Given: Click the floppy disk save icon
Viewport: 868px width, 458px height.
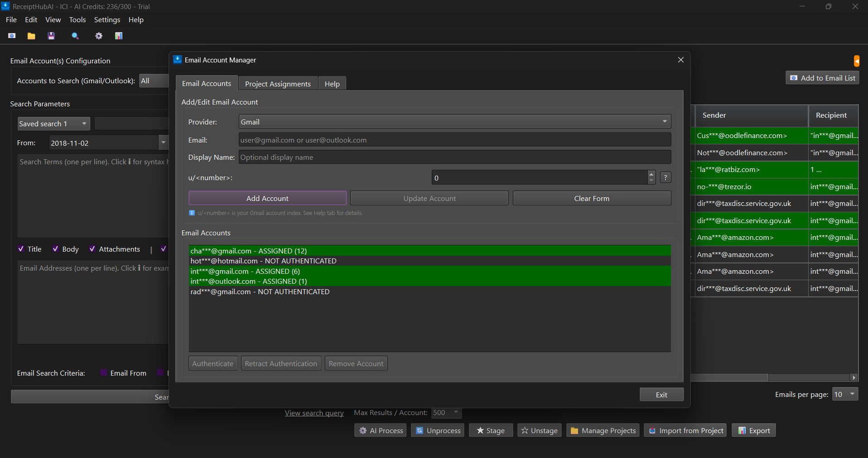Looking at the screenshot, I should click(x=51, y=36).
